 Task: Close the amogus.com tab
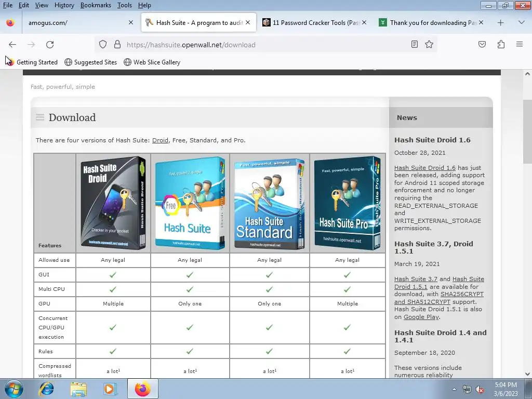coord(131,22)
